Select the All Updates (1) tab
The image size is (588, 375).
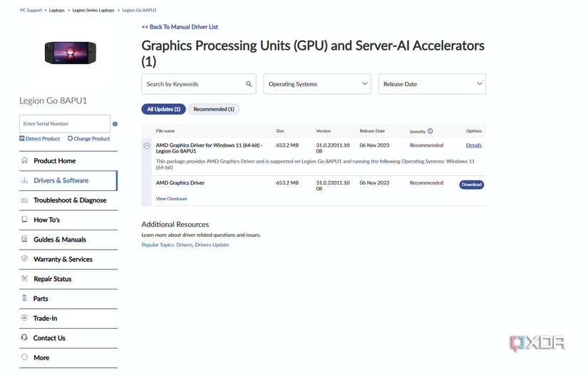(x=163, y=109)
